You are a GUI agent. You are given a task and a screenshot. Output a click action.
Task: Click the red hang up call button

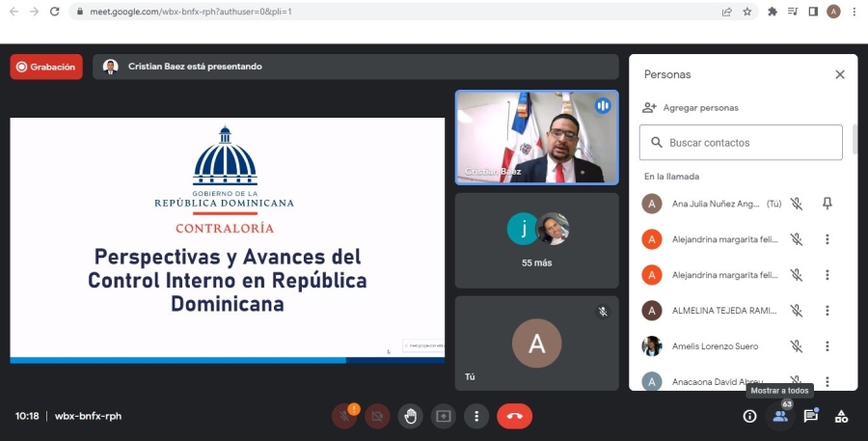click(514, 416)
